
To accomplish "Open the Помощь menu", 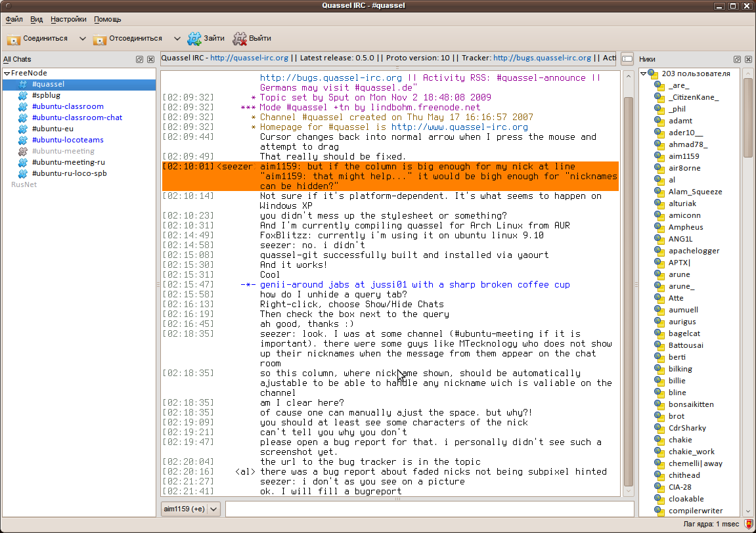I will (x=108, y=19).
